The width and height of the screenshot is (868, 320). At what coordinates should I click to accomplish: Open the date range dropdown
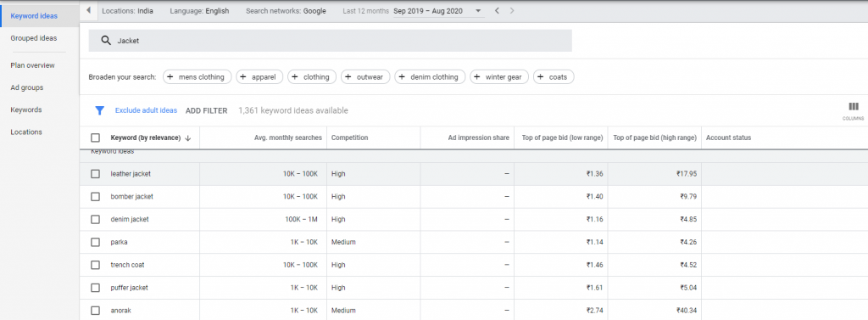click(437, 11)
